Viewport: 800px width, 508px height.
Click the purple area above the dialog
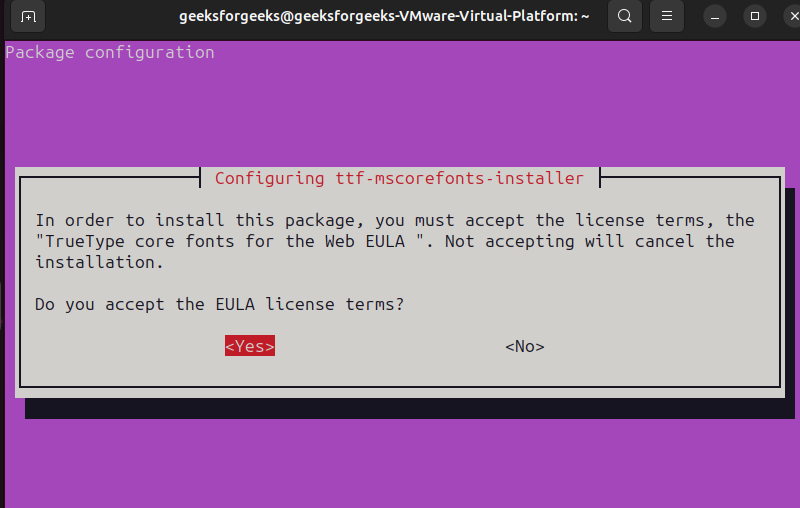point(400,110)
